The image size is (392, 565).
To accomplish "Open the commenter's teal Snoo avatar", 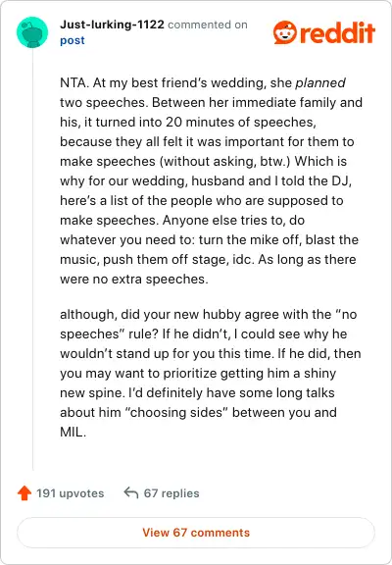I will coord(32,32).
